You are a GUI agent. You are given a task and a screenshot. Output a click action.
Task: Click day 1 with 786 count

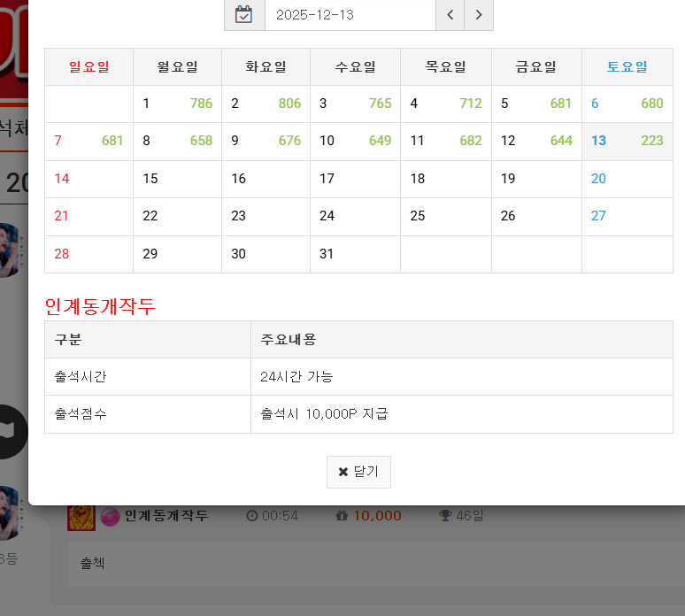tap(177, 104)
